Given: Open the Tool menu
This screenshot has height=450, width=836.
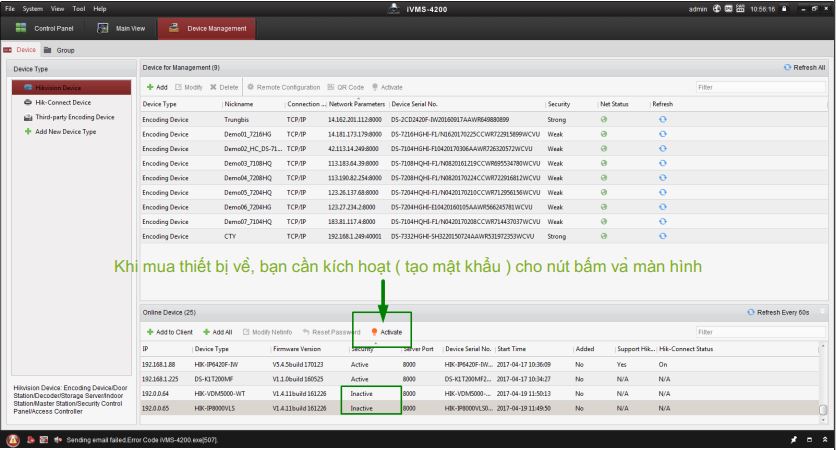Looking at the screenshot, I should 79,9.
